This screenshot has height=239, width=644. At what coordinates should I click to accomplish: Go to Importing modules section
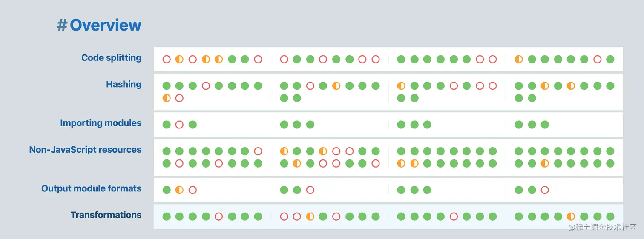click(101, 123)
